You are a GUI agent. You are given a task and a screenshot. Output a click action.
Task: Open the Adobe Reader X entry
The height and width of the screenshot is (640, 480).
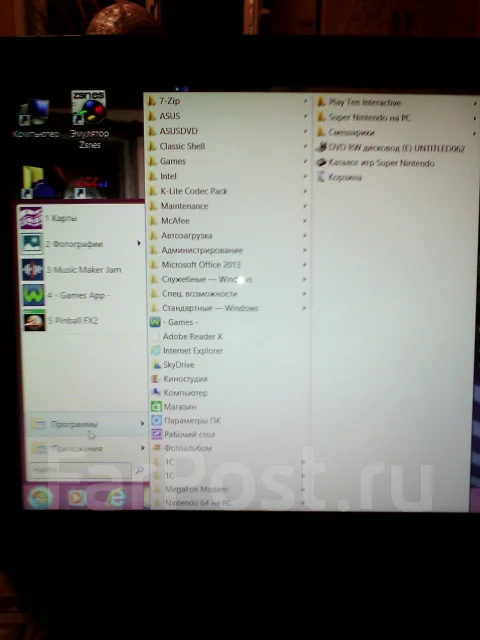click(x=187, y=336)
